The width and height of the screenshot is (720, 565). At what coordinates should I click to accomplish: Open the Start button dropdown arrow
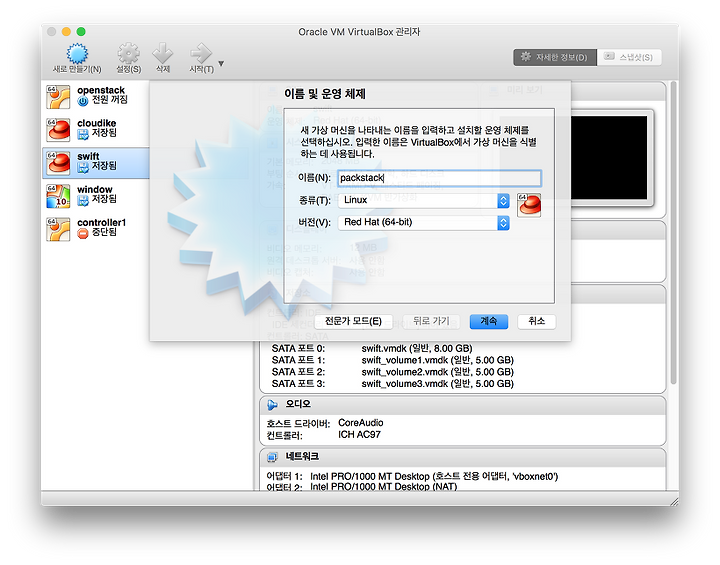[221, 63]
